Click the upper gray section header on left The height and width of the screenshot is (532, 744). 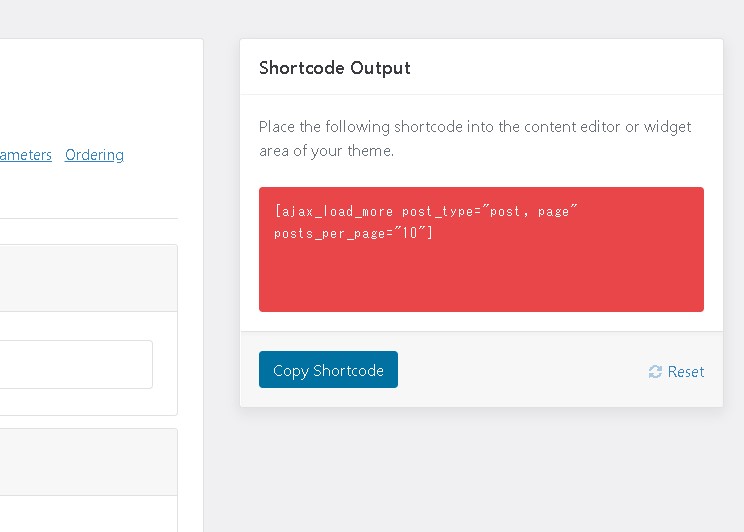click(88, 278)
